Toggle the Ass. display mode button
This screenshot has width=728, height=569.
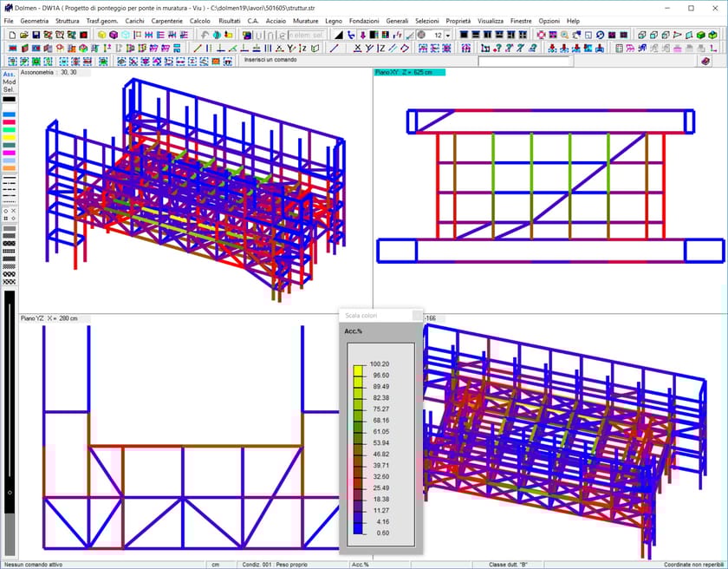tap(9, 75)
